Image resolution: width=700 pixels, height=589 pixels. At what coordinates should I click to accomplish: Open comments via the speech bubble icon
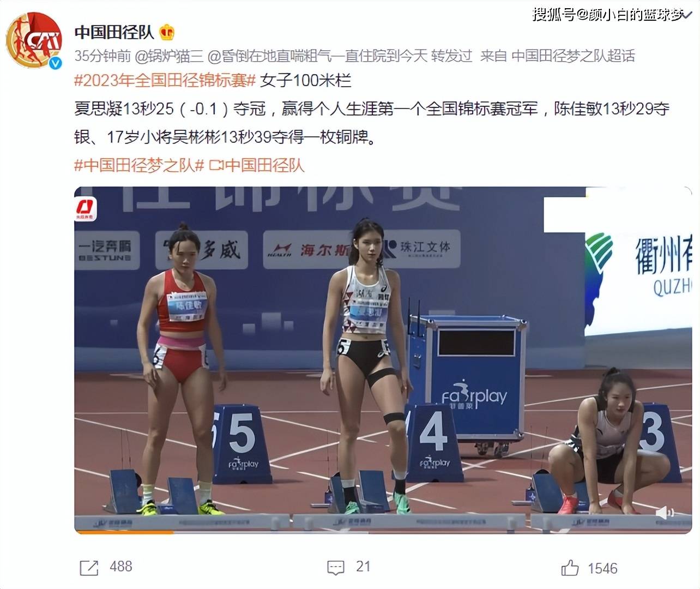click(x=335, y=568)
